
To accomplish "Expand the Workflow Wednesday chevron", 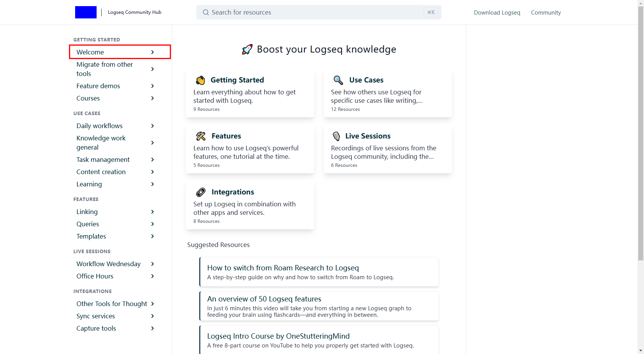I will [x=153, y=264].
